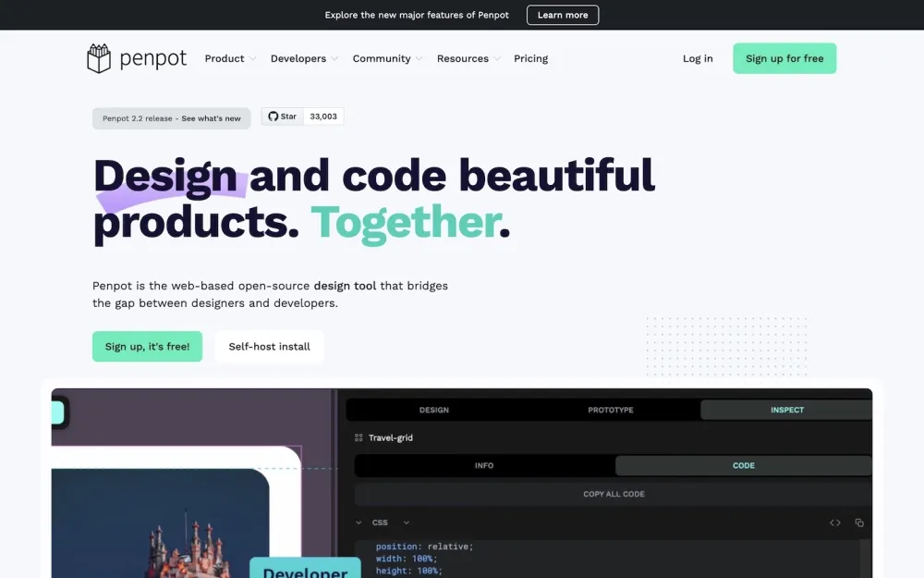The height and width of the screenshot is (578, 924).
Task: Click the Self-host install button
Action: tap(269, 347)
